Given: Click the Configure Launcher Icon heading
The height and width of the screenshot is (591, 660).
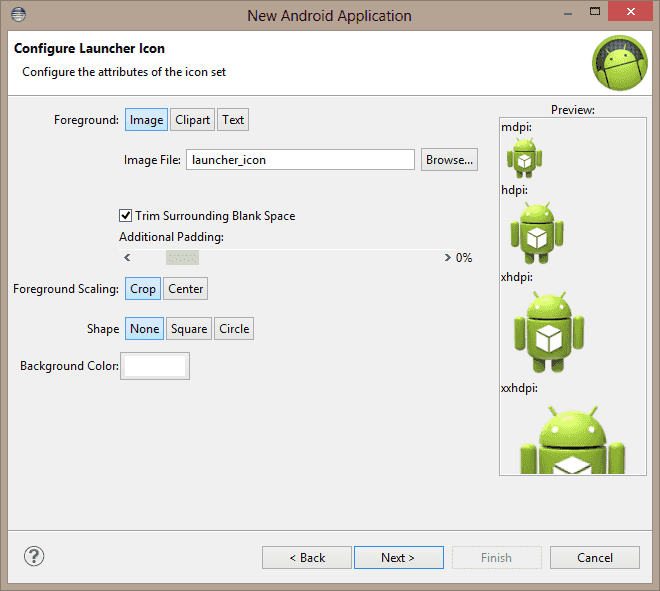Looking at the screenshot, I should point(89,48).
